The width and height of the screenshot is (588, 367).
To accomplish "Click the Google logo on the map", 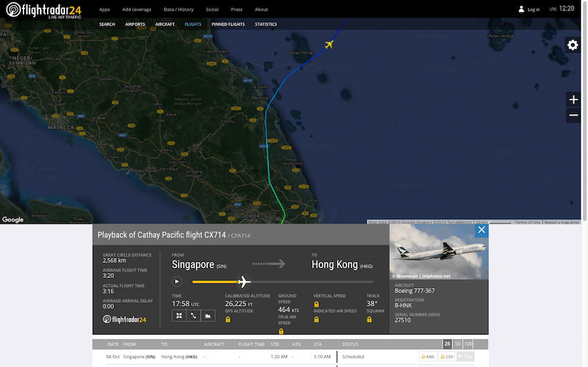I will (12, 220).
